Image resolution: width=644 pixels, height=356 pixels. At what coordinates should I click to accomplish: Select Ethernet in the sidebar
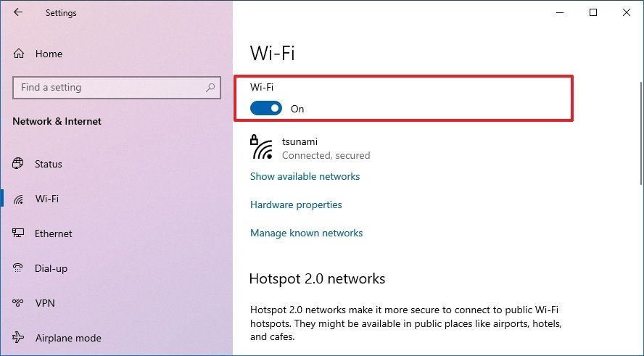(x=54, y=233)
